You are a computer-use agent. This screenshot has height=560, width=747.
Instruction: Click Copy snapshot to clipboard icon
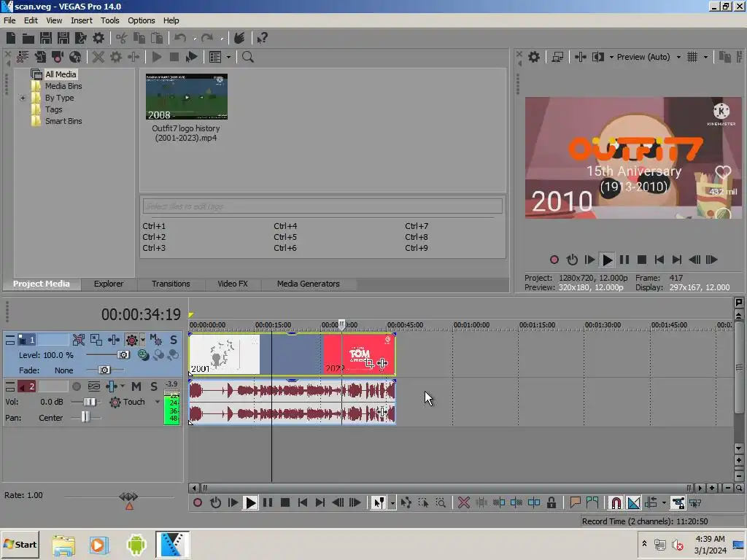(724, 57)
